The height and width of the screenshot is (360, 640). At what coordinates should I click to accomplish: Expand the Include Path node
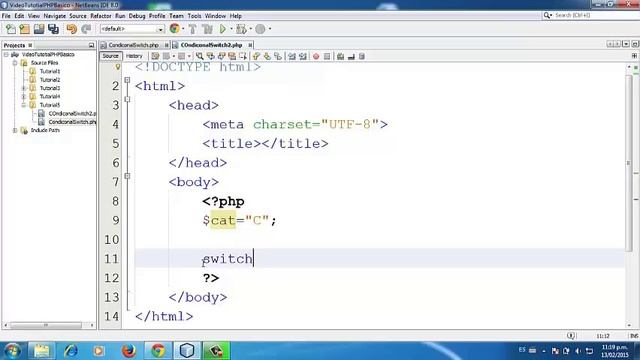pyautogui.click(x=15, y=130)
